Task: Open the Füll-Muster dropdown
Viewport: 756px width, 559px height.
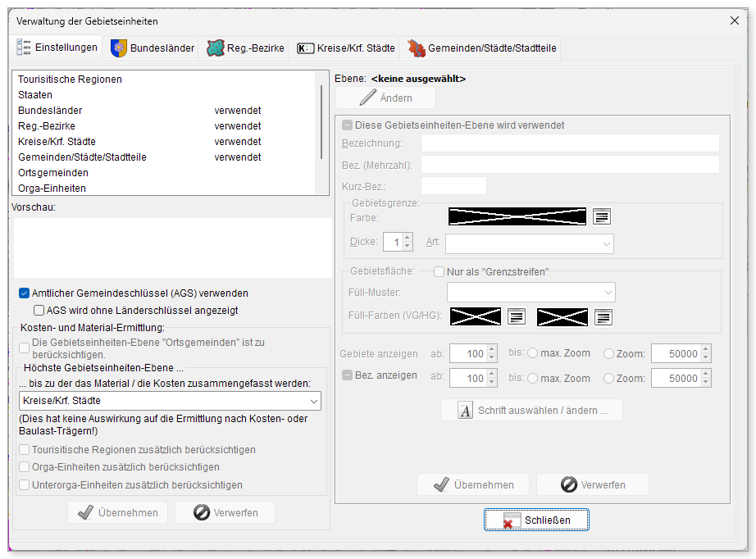Action: coord(531,292)
